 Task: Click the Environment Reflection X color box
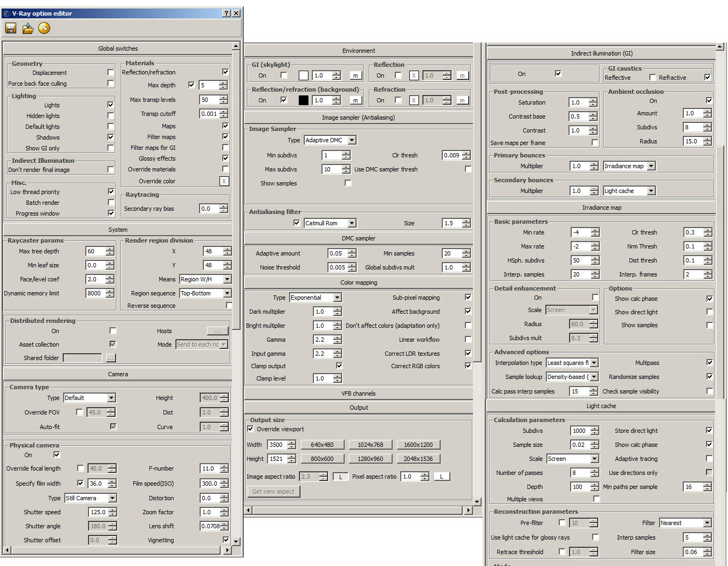click(x=414, y=75)
